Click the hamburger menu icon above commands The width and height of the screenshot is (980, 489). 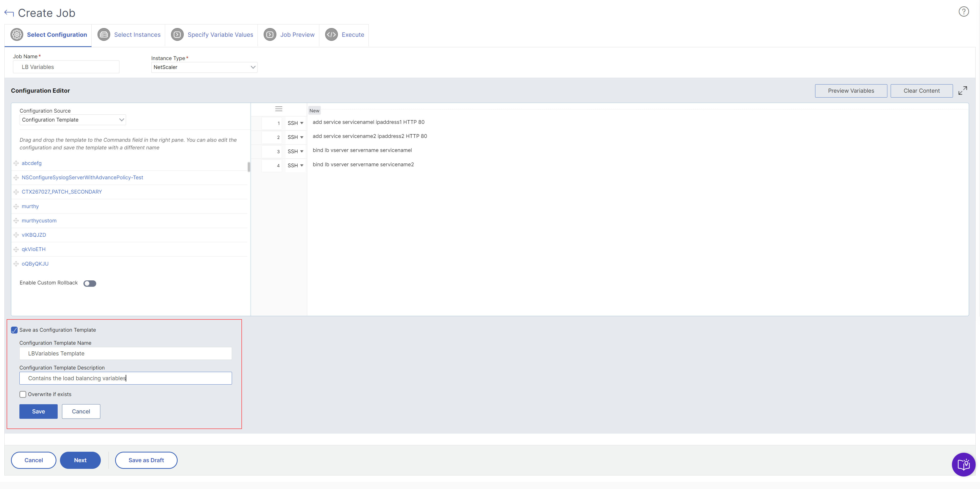click(x=278, y=109)
